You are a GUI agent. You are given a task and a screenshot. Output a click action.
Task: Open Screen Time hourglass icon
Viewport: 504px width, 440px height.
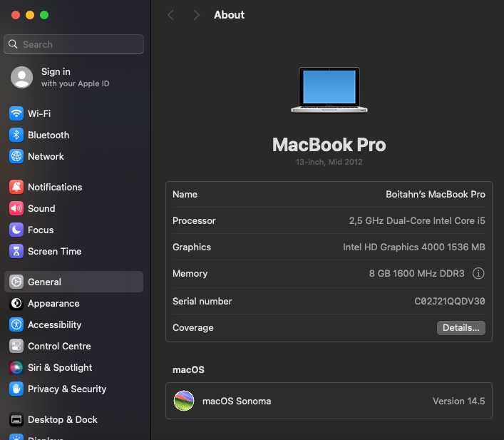[16, 251]
